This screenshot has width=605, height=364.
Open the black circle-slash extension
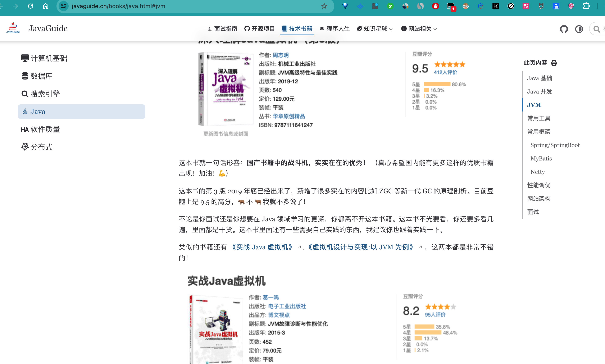point(511,6)
